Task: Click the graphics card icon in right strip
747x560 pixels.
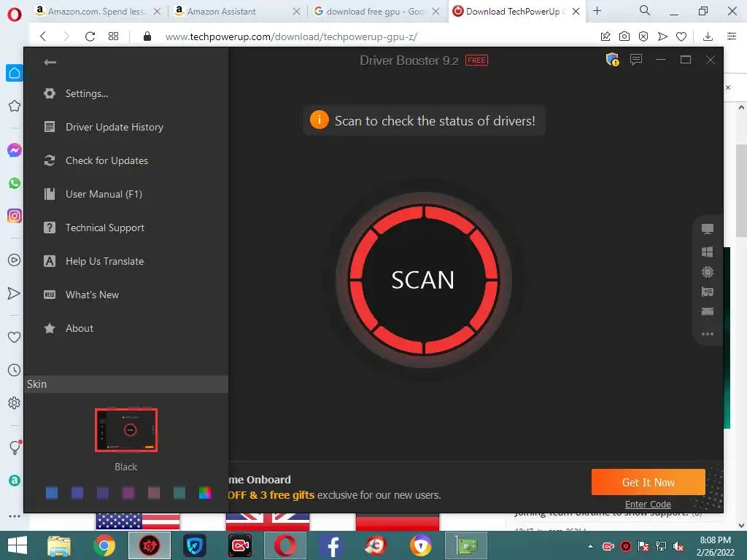Action: (708, 292)
